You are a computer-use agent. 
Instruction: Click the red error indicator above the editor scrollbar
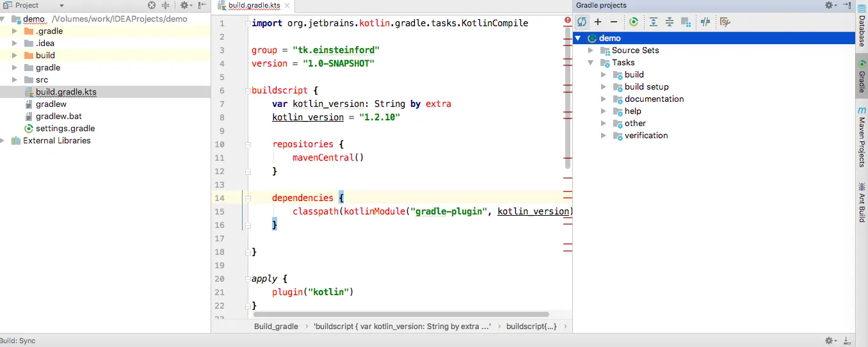pos(568,20)
